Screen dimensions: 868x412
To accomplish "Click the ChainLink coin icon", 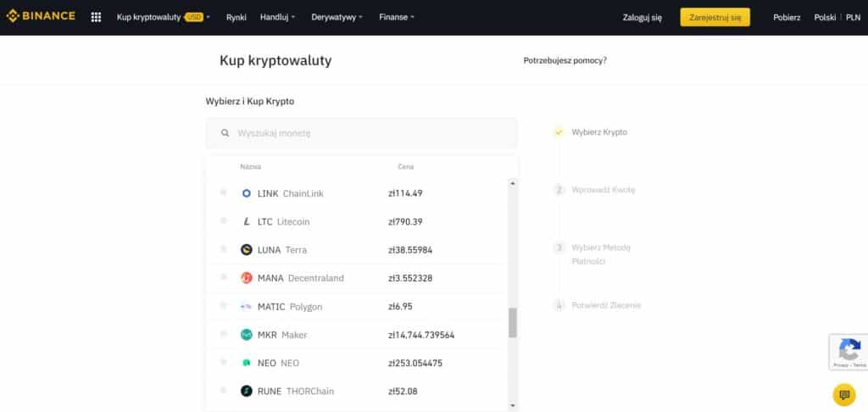I will (x=247, y=193).
